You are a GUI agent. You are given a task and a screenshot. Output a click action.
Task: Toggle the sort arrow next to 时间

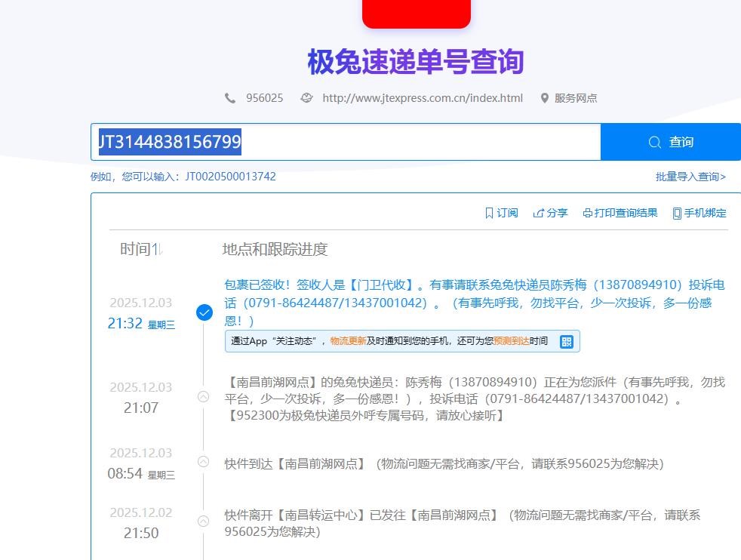pyautogui.click(x=158, y=250)
